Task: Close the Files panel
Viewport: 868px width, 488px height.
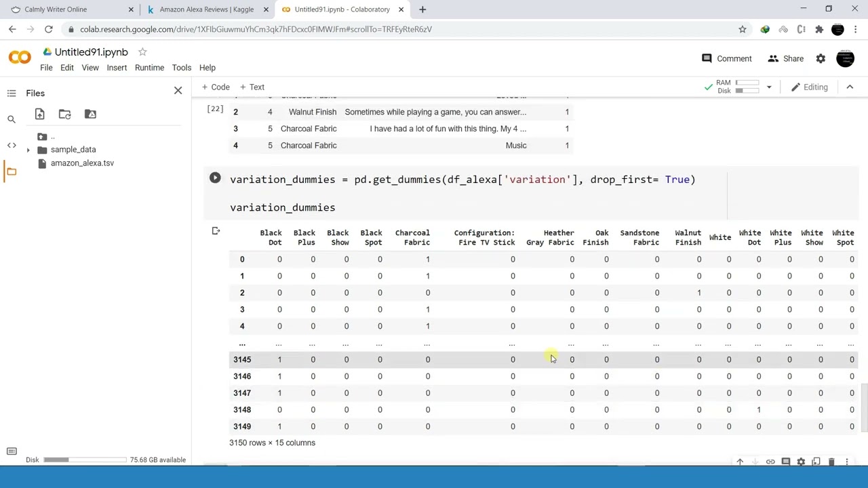Action: [x=178, y=90]
